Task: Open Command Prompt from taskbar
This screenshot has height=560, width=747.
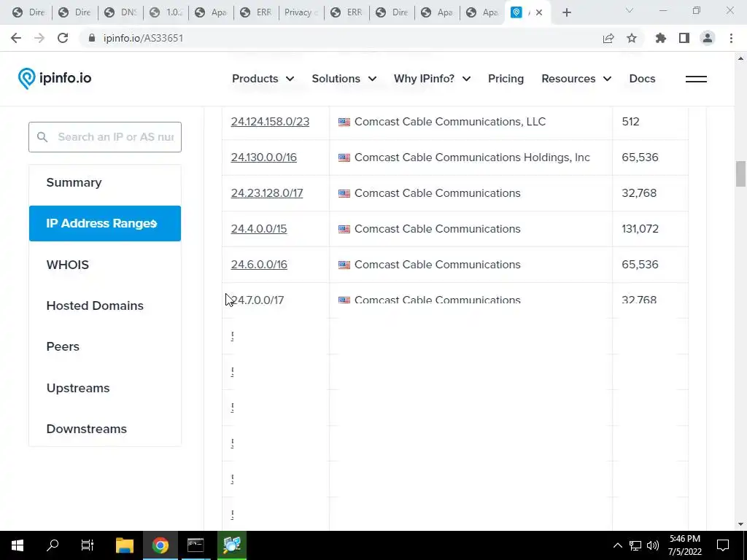Action: (196, 545)
